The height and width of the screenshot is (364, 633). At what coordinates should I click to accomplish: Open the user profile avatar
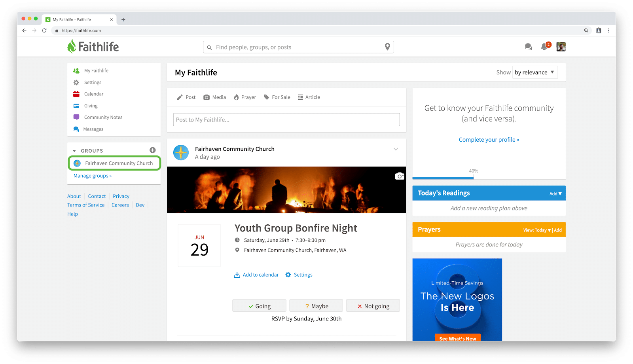(x=561, y=47)
